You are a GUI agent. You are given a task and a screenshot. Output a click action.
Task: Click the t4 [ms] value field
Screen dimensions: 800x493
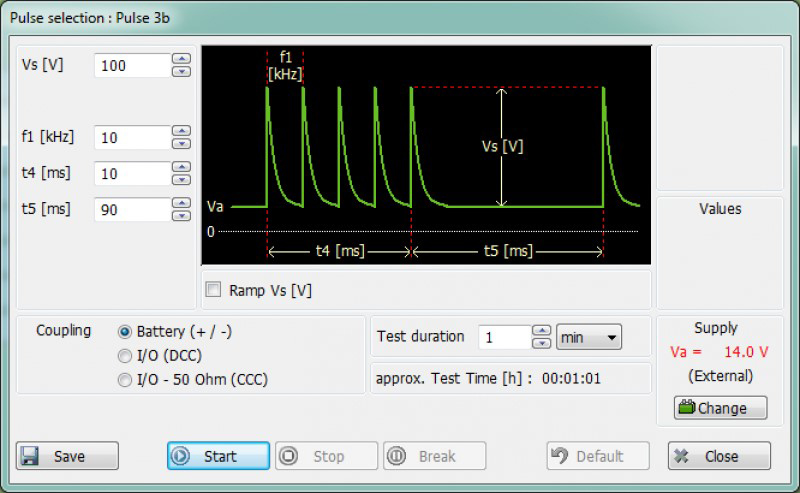pos(133,174)
